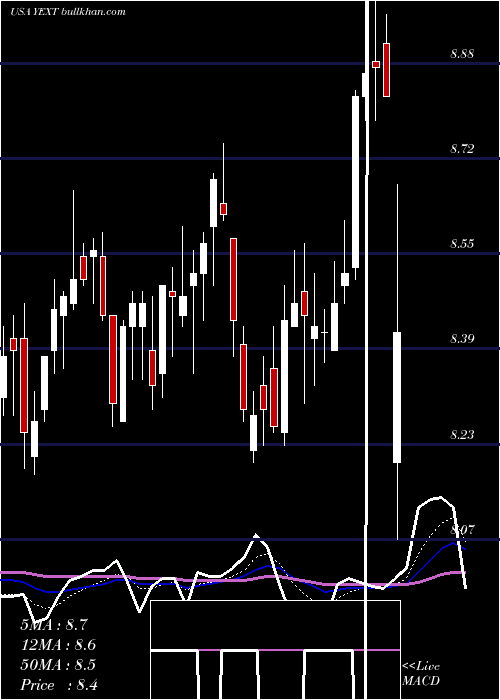This screenshot has height=700, width=500.
Task: Click the 8.23 price level label
Action: coord(462,434)
